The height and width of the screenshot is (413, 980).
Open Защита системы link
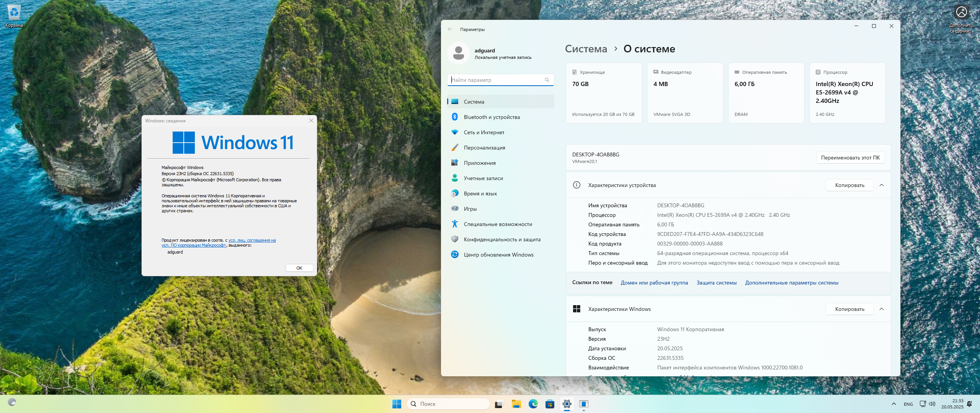click(x=716, y=283)
